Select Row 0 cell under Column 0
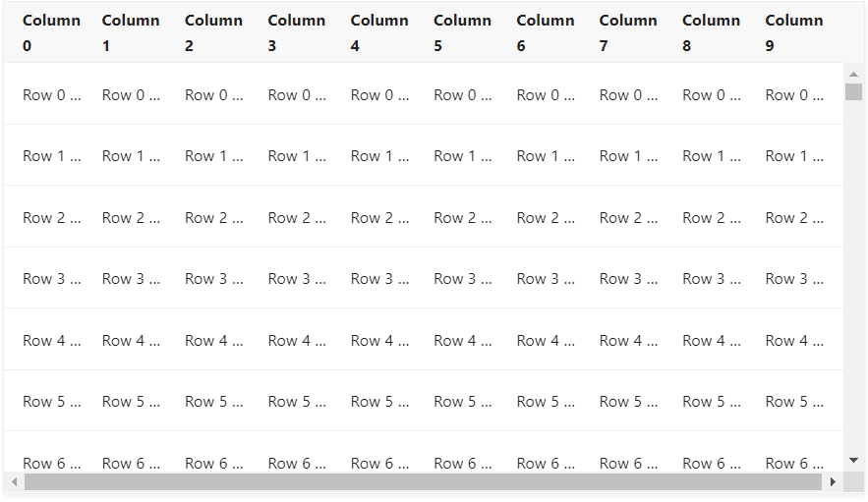The width and height of the screenshot is (868, 502). pyautogui.click(x=52, y=95)
